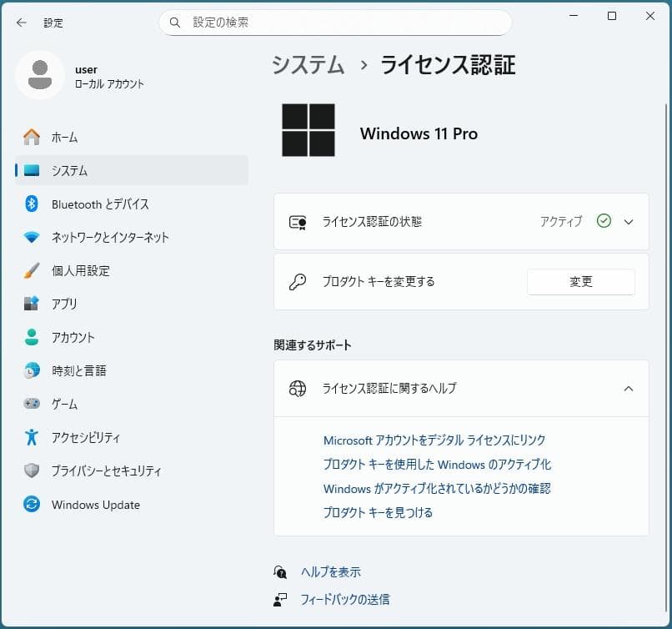672x629 pixels.
Task: Click the 設定の検索 search field
Action: [333, 23]
